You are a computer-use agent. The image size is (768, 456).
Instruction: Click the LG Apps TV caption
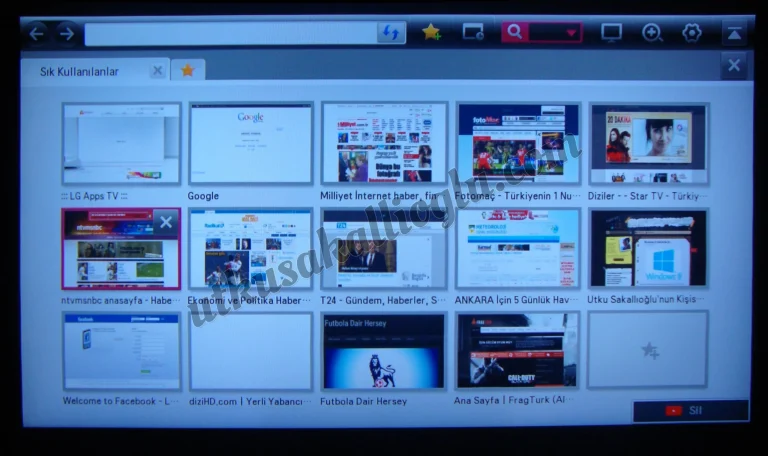[x=95, y=196]
